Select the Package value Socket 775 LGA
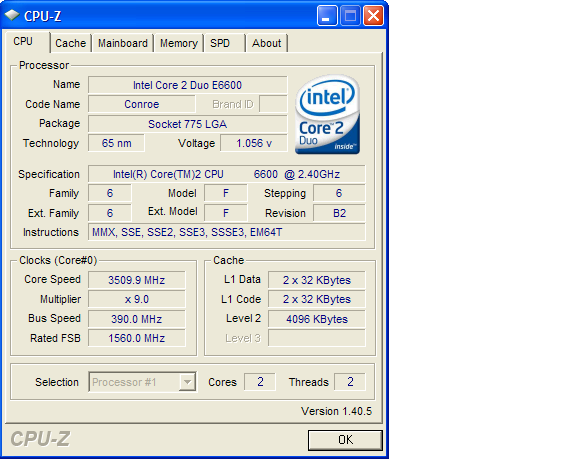Screen dimensions: 576x460 click(187, 124)
